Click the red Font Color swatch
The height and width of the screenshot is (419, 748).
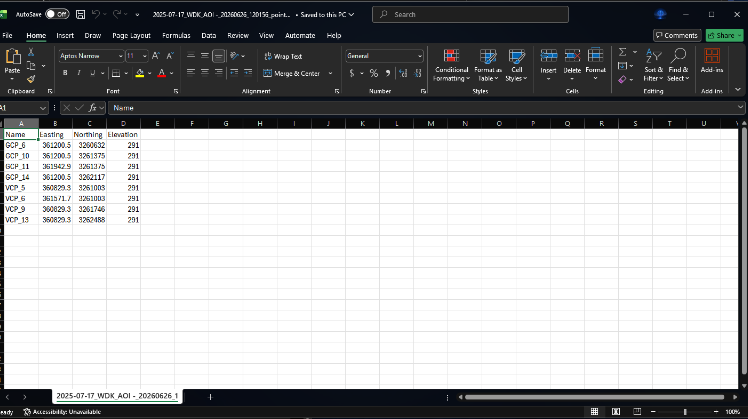click(162, 73)
